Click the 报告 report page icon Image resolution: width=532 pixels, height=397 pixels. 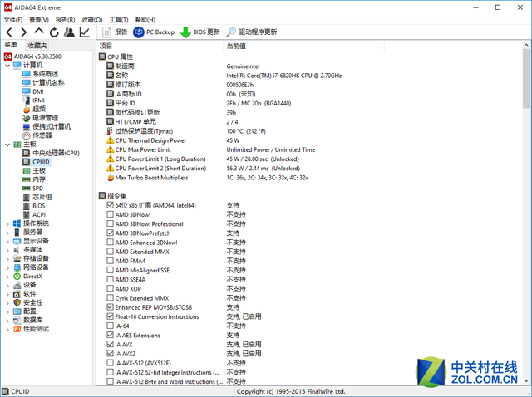pyautogui.click(x=106, y=32)
